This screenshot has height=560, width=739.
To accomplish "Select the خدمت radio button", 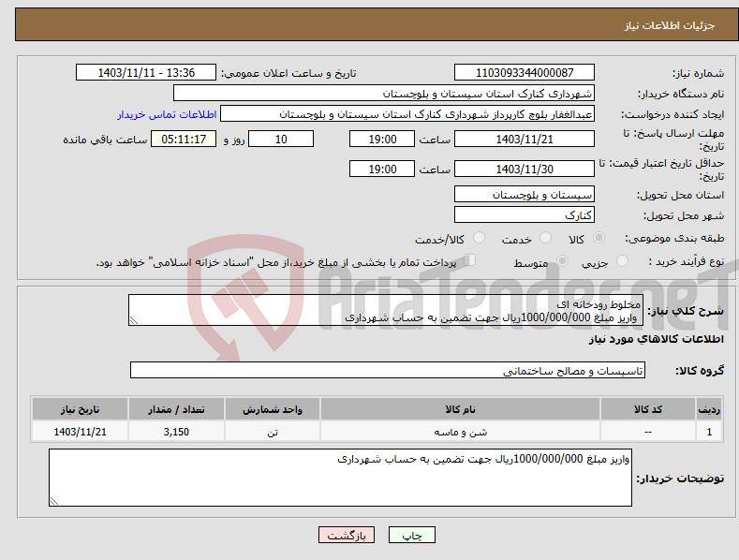I will pyautogui.click(x=545, y=238).
